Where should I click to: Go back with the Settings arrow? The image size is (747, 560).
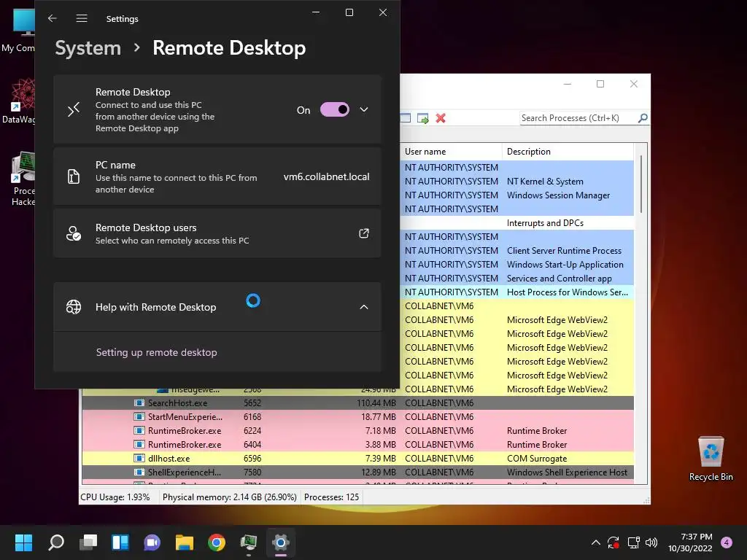(53, 18)
